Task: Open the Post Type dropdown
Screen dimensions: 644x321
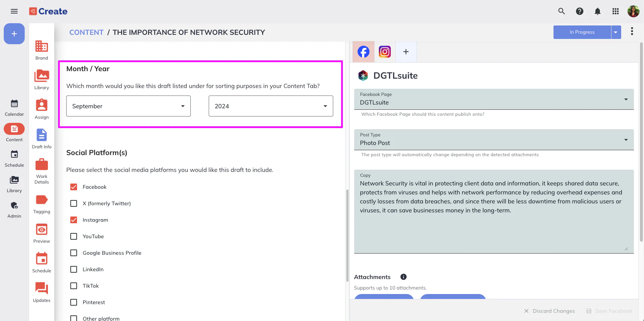Action: [493, 140]
